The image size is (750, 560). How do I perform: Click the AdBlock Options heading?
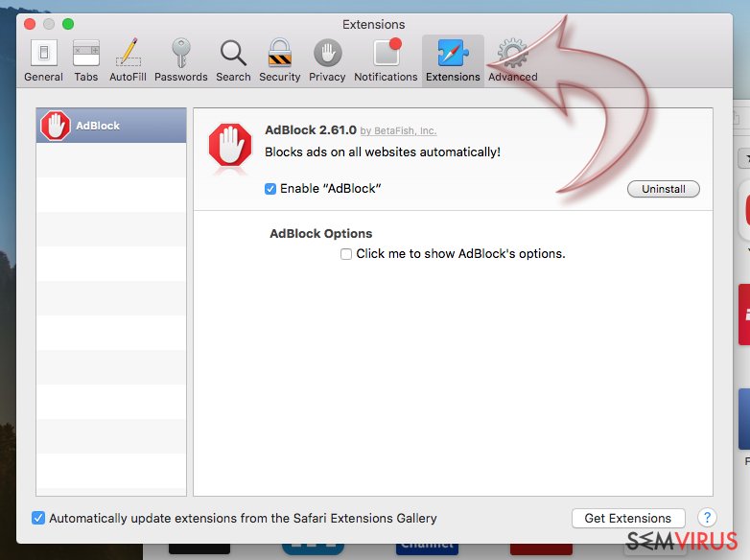(x=321, y=233)
